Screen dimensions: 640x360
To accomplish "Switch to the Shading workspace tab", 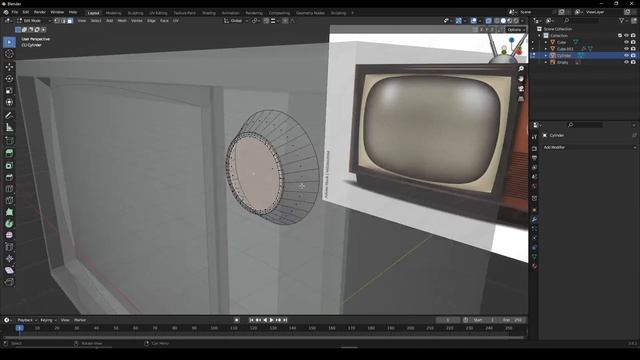I will coord(209,13).
